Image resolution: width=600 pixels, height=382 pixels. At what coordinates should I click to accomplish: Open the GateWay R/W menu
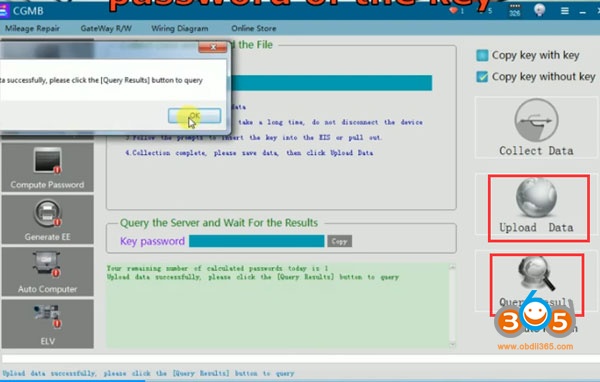point(106,28)
